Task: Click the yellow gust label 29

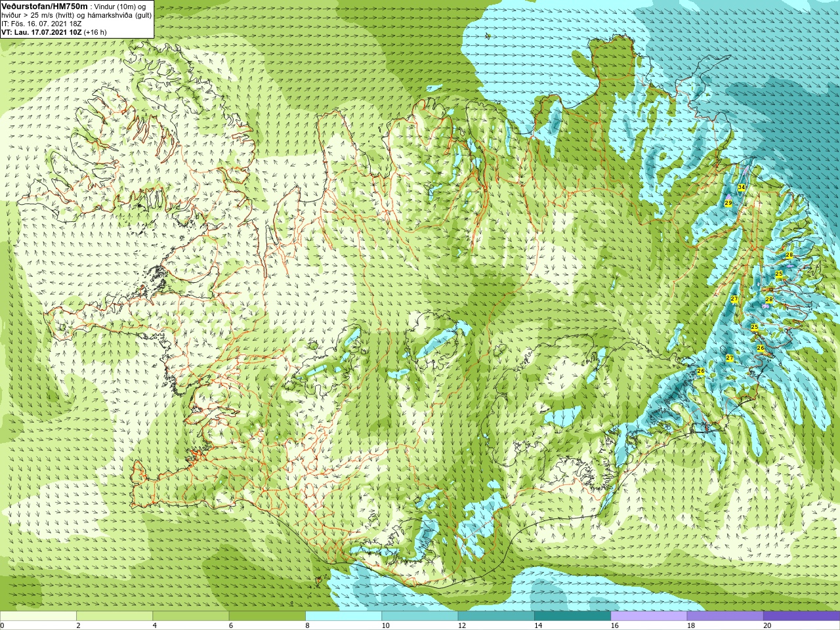Action: pyautogui.click(x=728, y=203)
